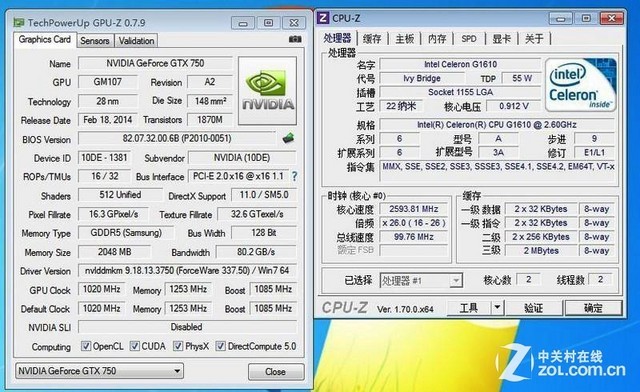Image resolution: width=640 pixels, height=392 pixels.
Task: Click the DirectX Support value 11.0 / SM5.0
Action: (x=264, y=195)
